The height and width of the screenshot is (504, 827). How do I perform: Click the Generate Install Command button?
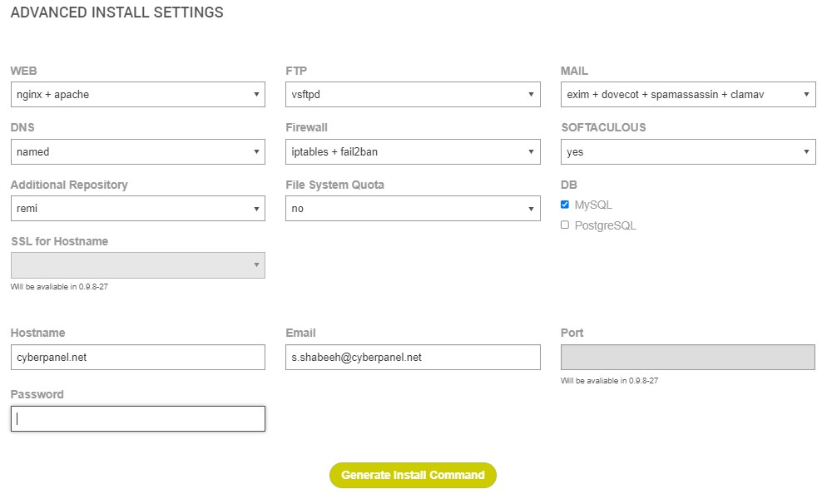(x=413, y=475)
